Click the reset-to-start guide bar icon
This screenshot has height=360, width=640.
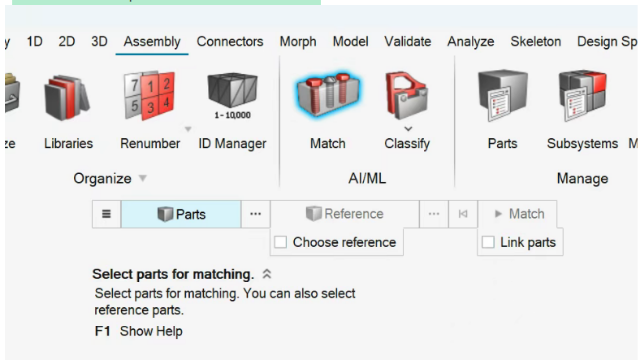(x=463, y=214)
